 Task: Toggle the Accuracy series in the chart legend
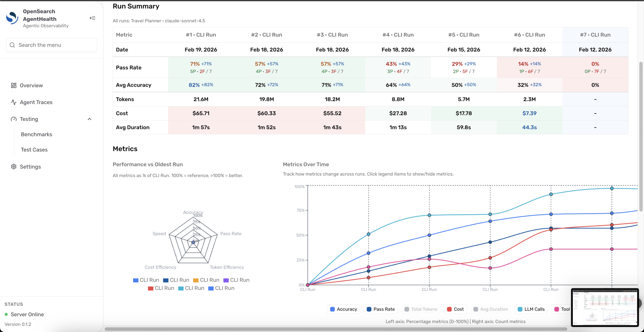[x=343, y=309]
